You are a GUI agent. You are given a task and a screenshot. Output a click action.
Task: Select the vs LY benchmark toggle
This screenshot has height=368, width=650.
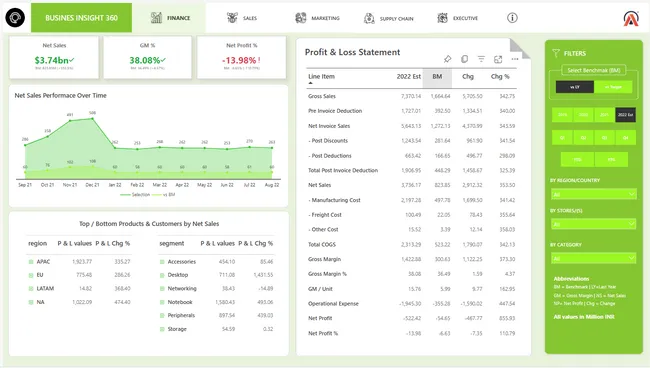point(575,87)
